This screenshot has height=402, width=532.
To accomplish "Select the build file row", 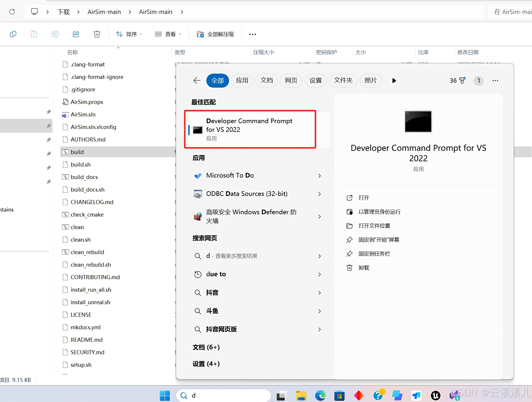I will click(x=118, y=152).
